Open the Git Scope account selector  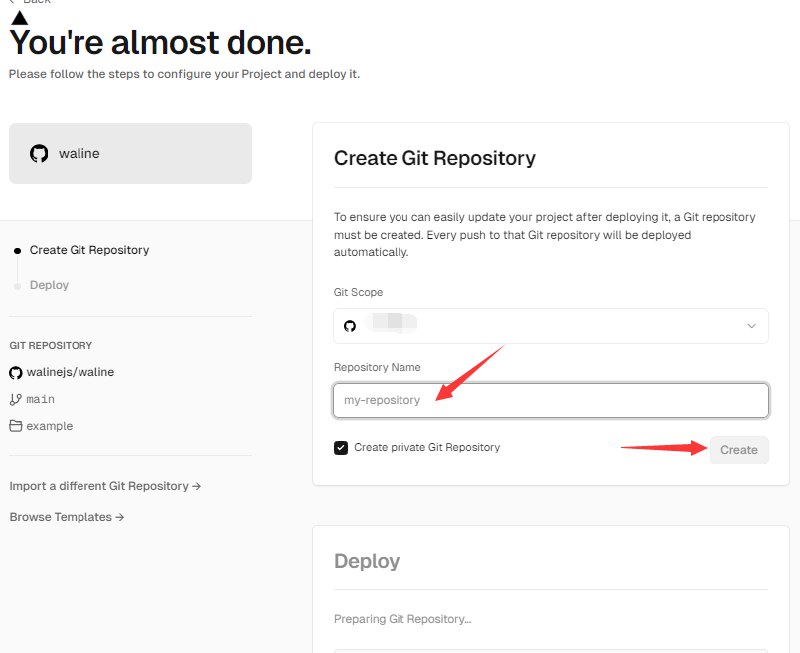550,326
